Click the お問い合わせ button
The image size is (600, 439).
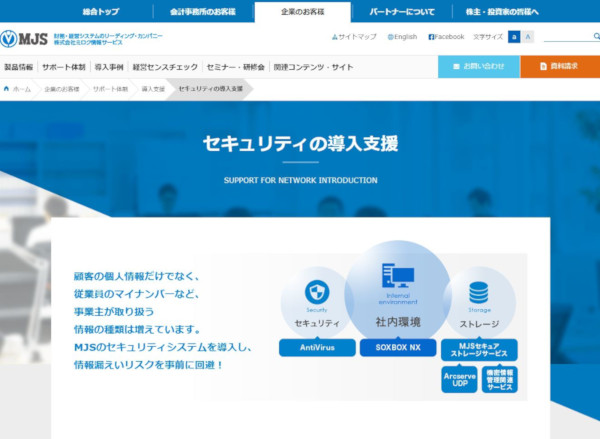click(x=479, y=67)
